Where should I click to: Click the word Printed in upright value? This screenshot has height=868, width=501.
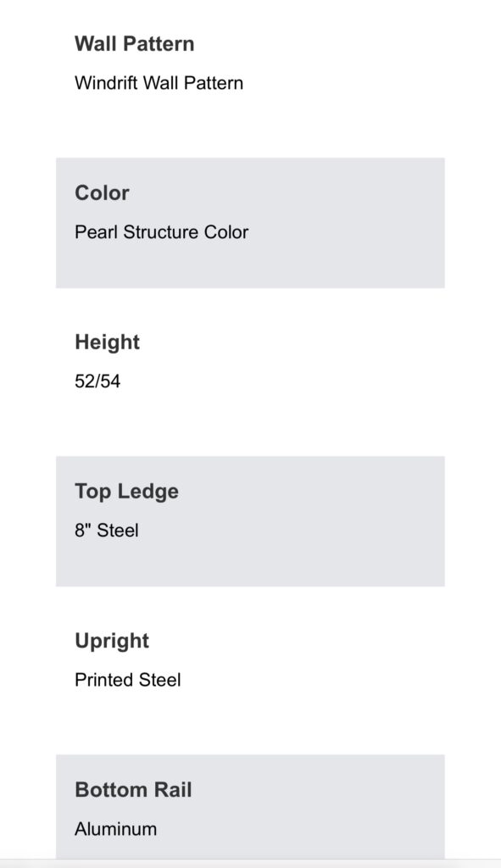[104, 680]
